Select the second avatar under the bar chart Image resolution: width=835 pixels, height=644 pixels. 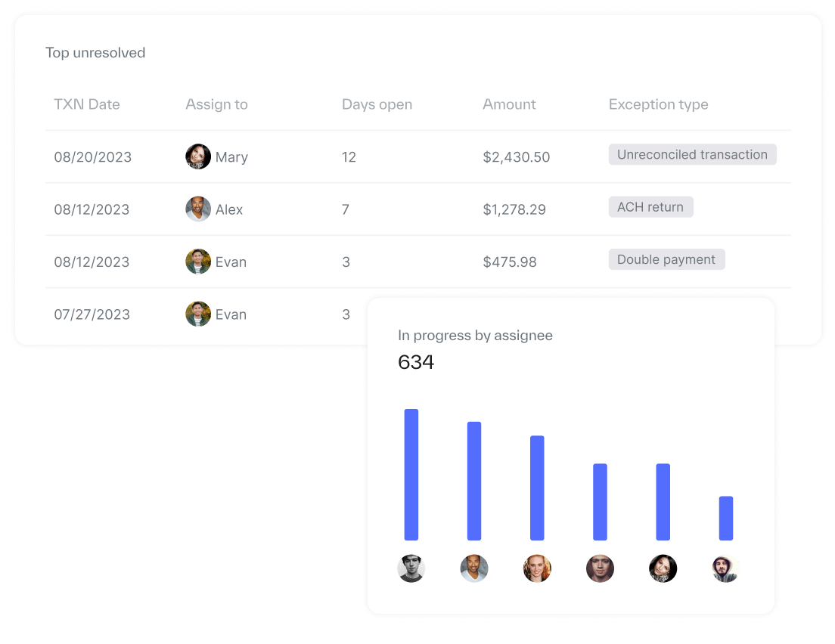tap(474, 568)
